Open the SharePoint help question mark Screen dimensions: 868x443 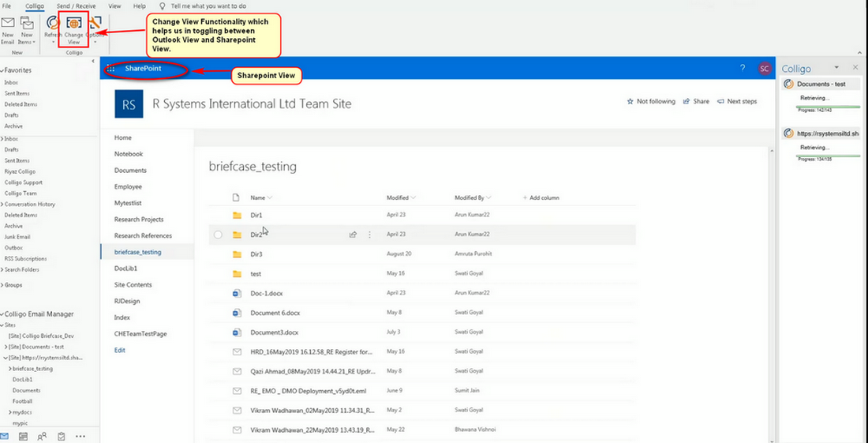[x=743, y=68]
